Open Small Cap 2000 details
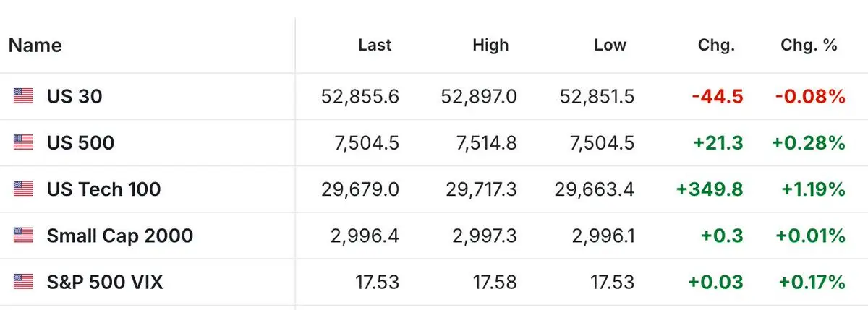Image resolution: width=868 pixels, height=310 pixels. point(120,236)
